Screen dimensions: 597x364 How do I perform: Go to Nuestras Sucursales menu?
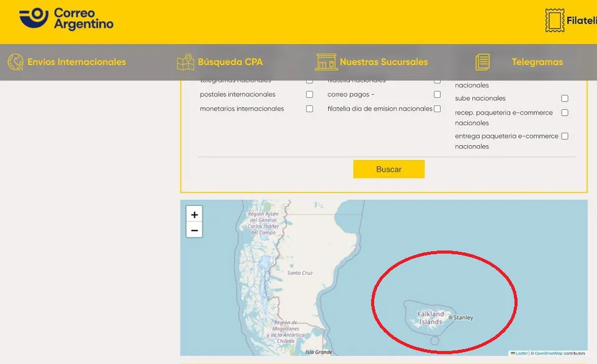coord(384,62)
